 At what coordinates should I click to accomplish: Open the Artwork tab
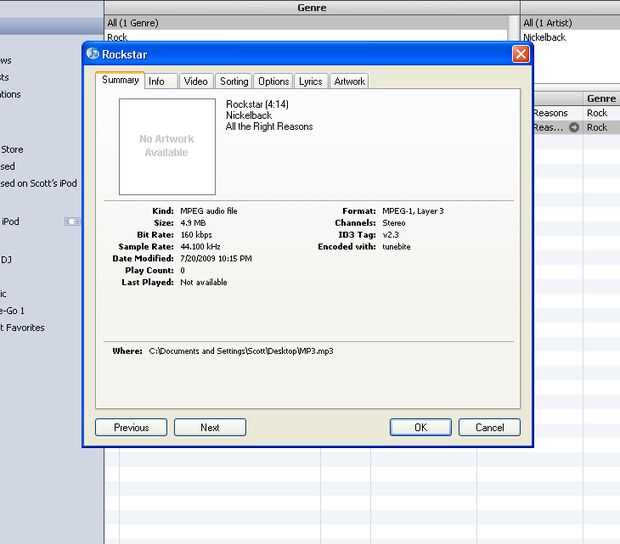click(x=349, y=81)
